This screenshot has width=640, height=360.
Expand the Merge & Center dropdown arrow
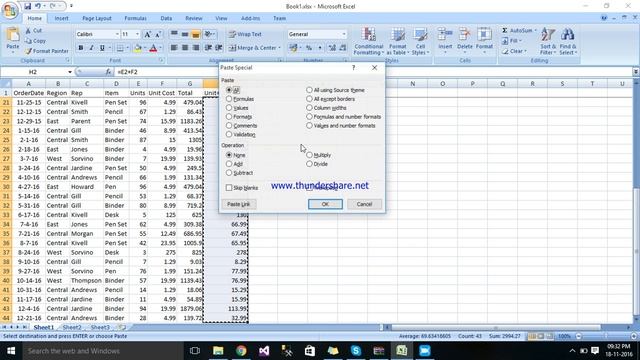point(279,48)
